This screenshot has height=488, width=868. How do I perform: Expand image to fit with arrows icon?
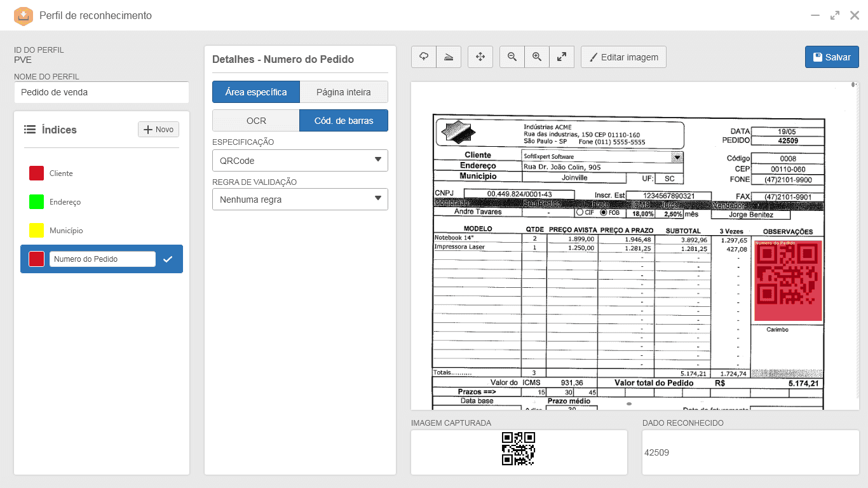562,57
